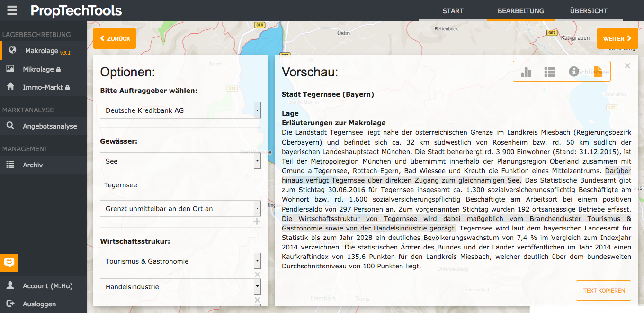Open the orange chat feedback icon
Screen dimensions: 644x313
coord(9,263)
